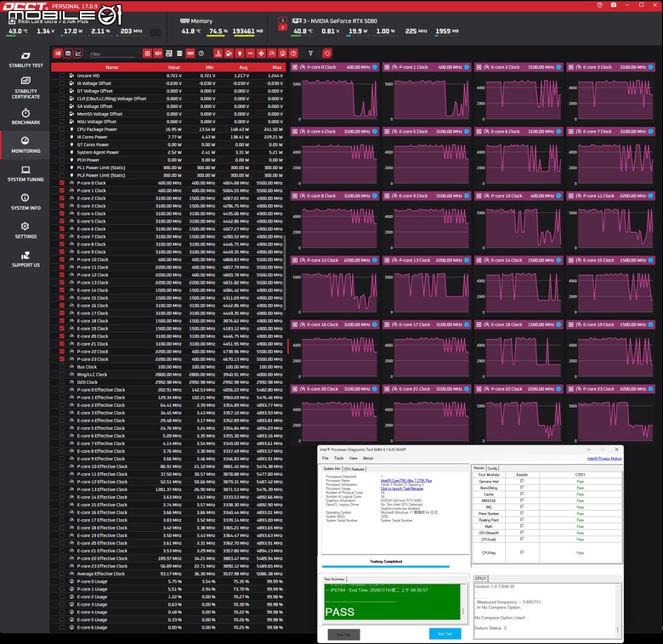Click the Filter text field
The image size is (663, 644).
point(112,54)
